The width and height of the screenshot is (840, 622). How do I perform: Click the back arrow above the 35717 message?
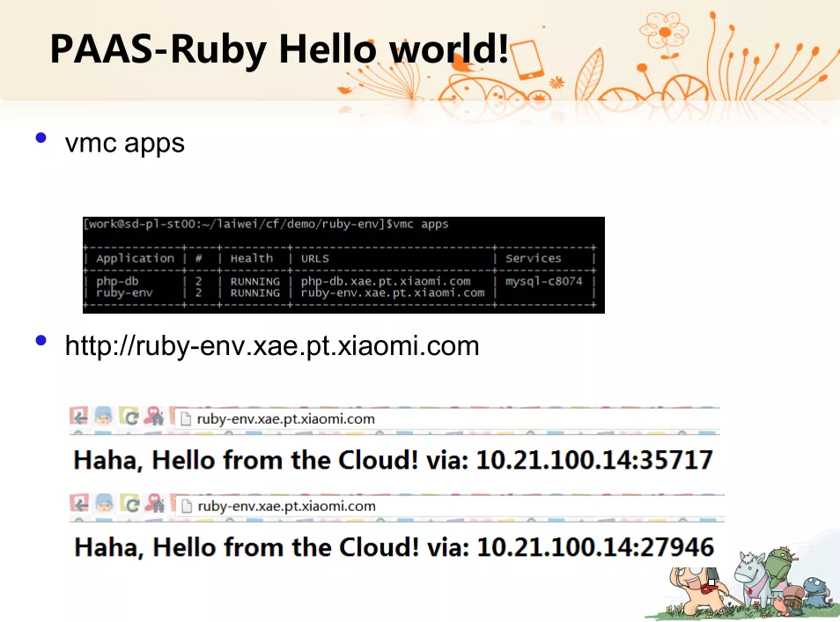pyautogui.click(x=80, y=417)
